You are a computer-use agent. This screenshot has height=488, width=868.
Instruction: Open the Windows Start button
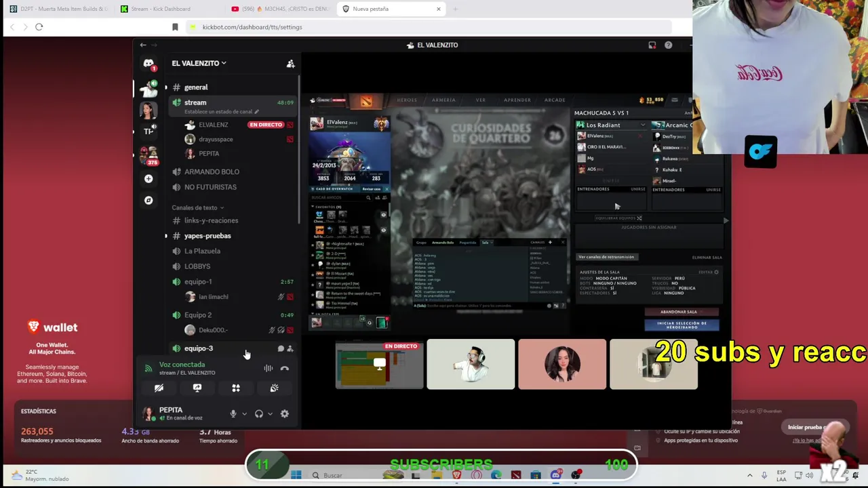tap(296, 475)
